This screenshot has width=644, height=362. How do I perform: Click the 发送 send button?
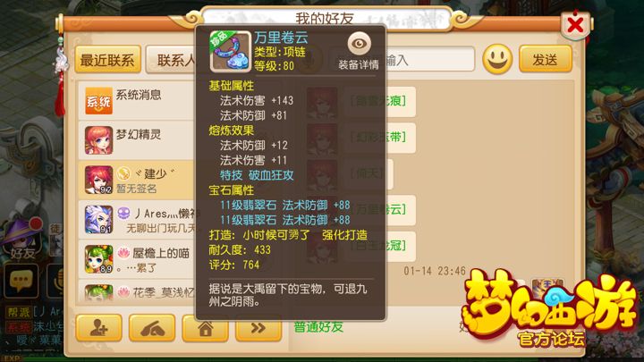click(x=546, y=60)
